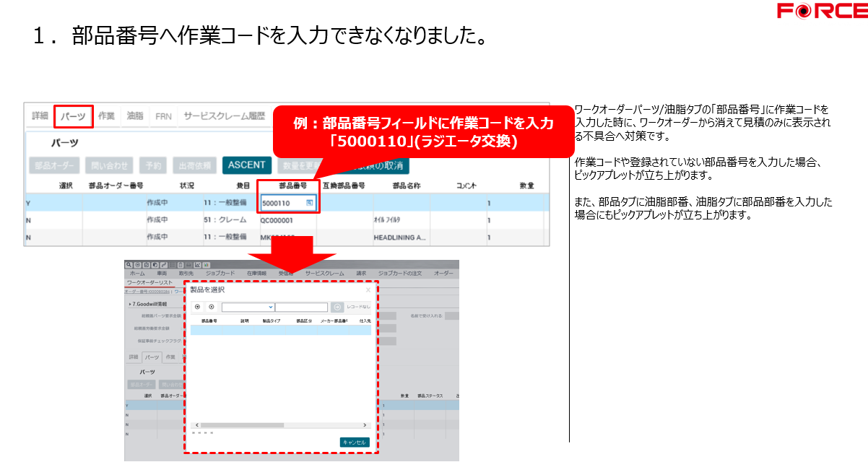The image size is (868, 462).
Task: Click the colored bar chart toolbar icon
Action: (x=206, y=265)
